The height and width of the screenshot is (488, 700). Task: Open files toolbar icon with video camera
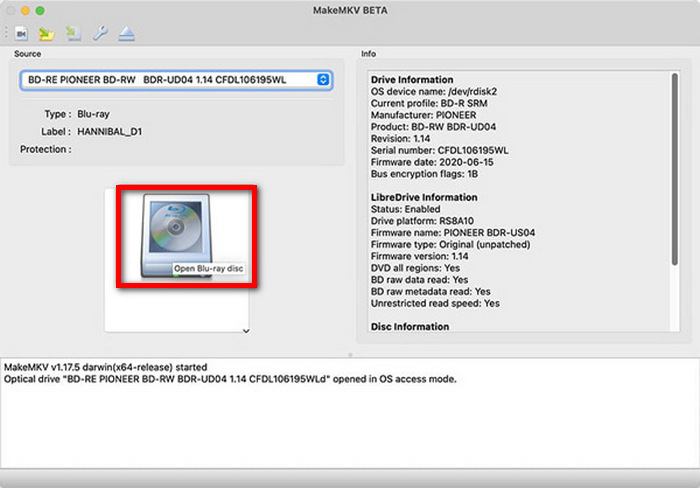point(21,33)
